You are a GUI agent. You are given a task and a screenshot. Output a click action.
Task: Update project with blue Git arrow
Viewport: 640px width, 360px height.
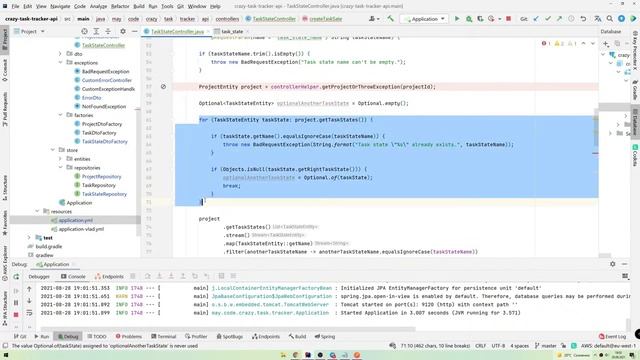point(536,19)
